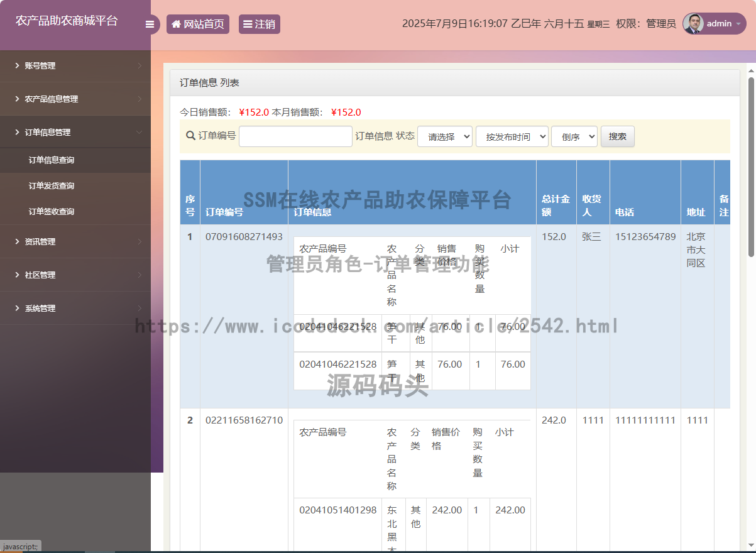Expand 系统管理 menu
This screenshot has width=756, height=553.
(x=75, y=308)
